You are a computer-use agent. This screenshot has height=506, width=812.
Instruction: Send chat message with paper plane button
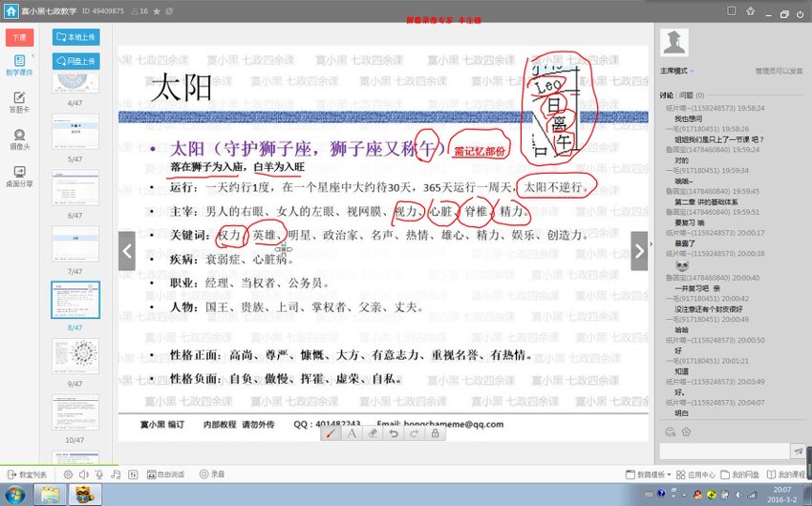pyautogui.click(x=798, y=451)
